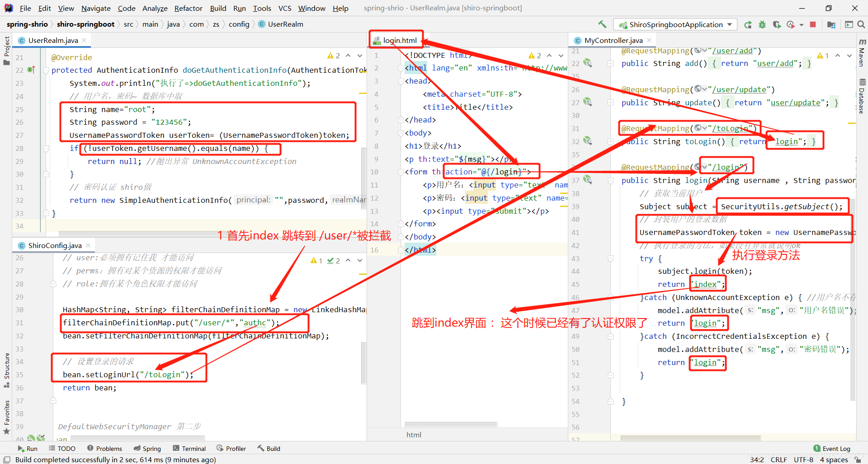
Task: Expand the folded add() method in MyController
Action: pos(610,64)
